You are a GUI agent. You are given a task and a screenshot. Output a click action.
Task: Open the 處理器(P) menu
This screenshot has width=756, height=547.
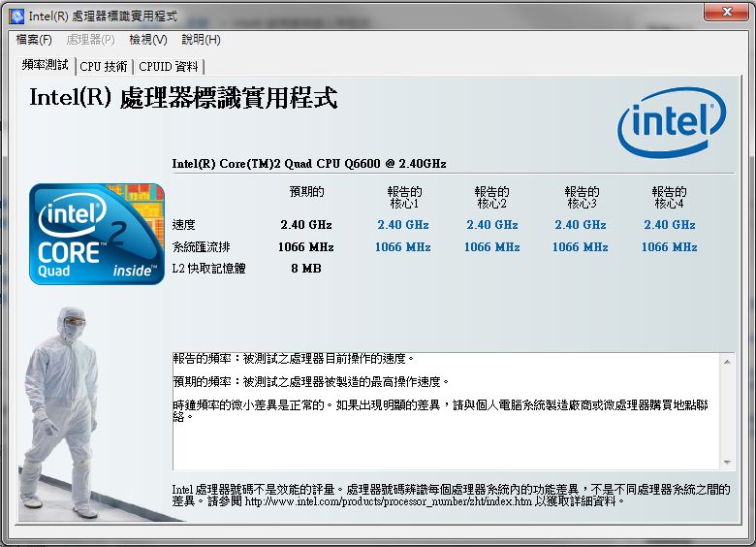tap(91, 40)
